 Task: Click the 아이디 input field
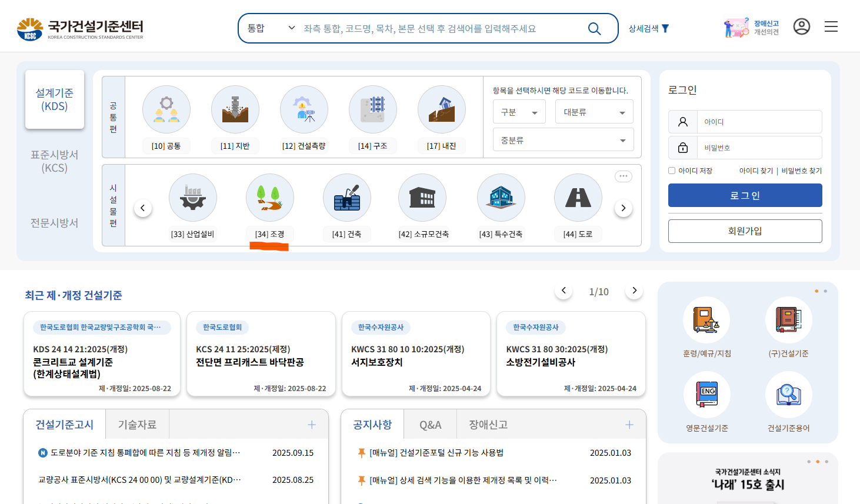[x=759, y=121]
